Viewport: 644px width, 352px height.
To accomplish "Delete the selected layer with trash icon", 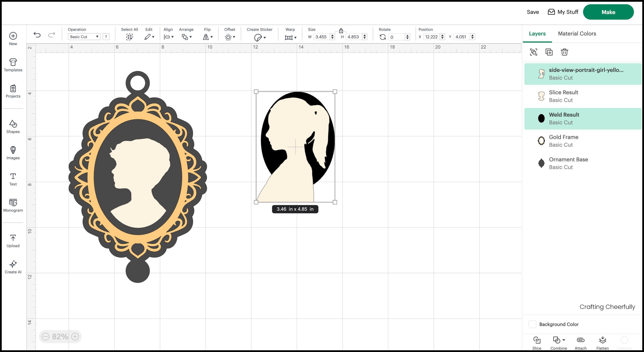I will coord(564,52).
